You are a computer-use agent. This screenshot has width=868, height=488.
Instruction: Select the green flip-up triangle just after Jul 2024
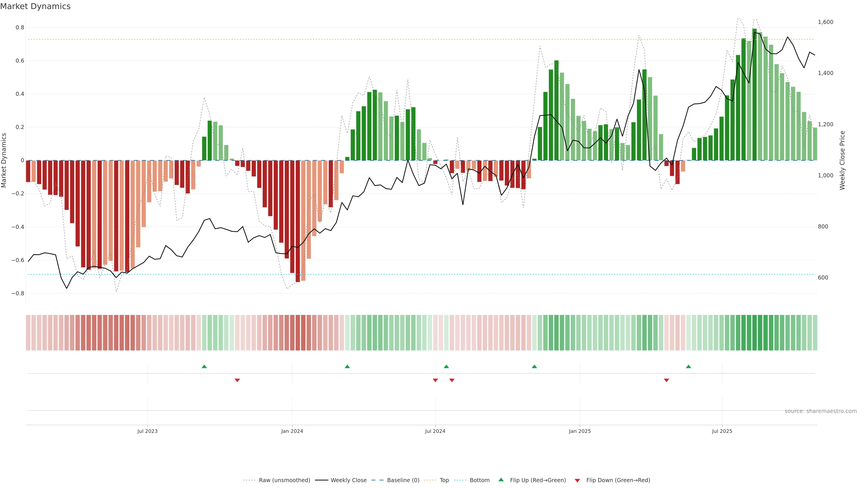[446, 366]
